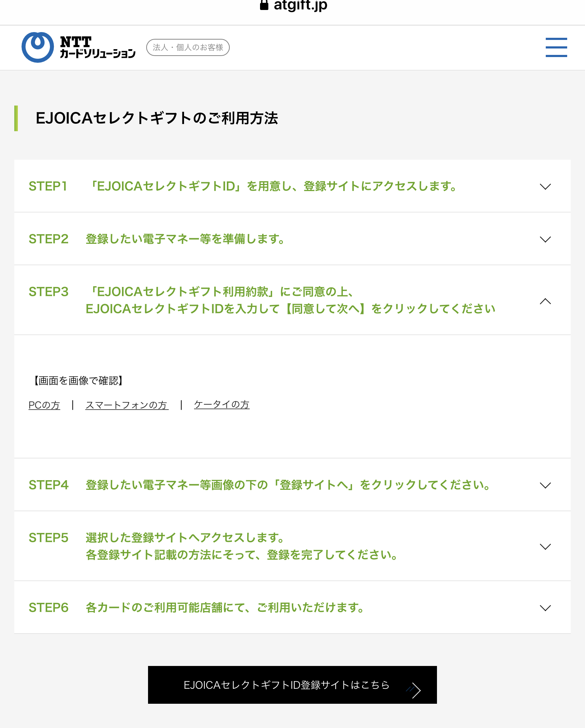
Task: Expand STEP2 chevron arrow
Action: coord(545,239)
